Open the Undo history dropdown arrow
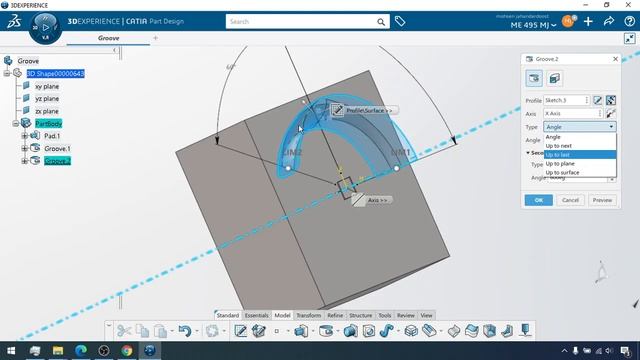 tap(197, 331)
